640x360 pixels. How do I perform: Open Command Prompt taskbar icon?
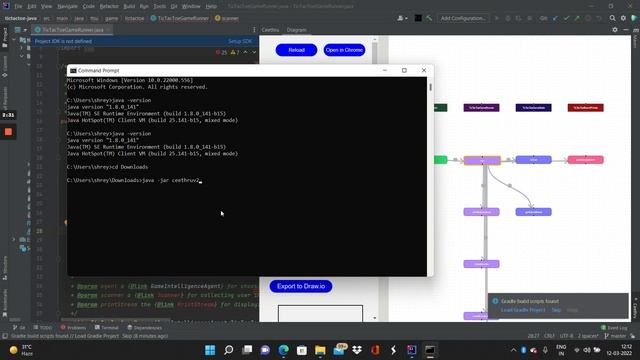pyautogui.click(x=430, y=350)
